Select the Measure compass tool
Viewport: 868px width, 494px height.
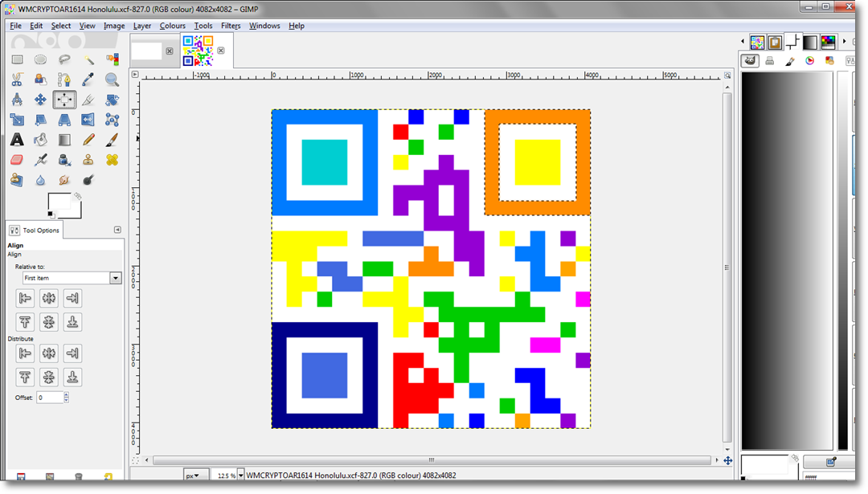coord(17,100)
